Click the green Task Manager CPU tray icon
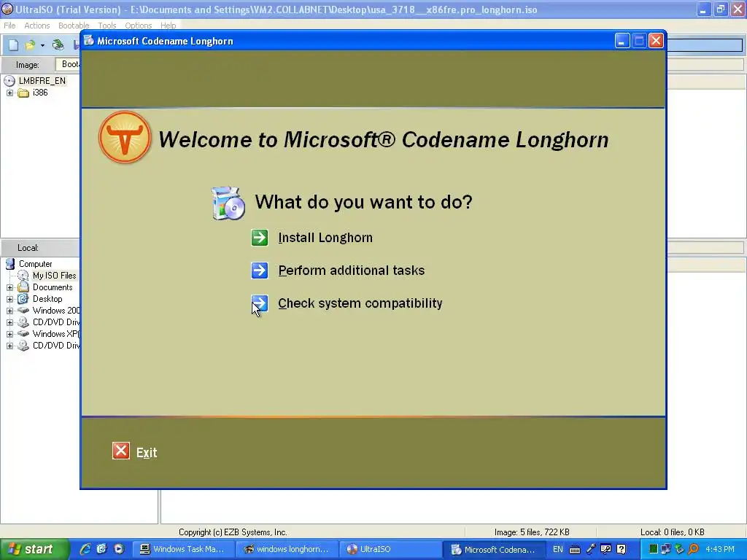Image resolution: width=747 pixels, height=560 pixels. (653, 549)
